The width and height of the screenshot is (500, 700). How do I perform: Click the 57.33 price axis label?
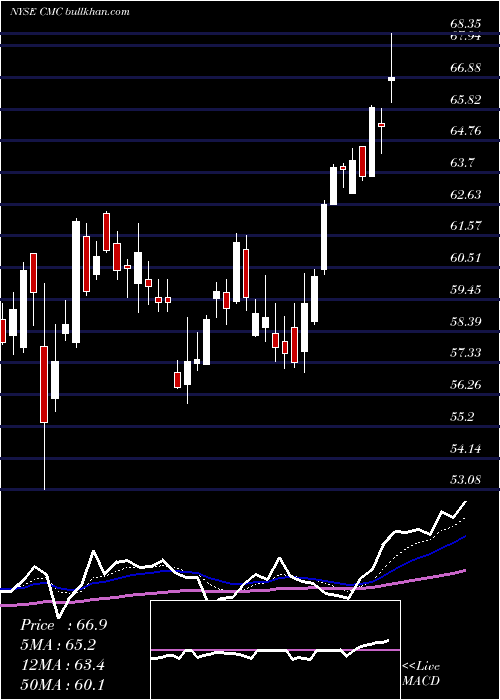466,353
